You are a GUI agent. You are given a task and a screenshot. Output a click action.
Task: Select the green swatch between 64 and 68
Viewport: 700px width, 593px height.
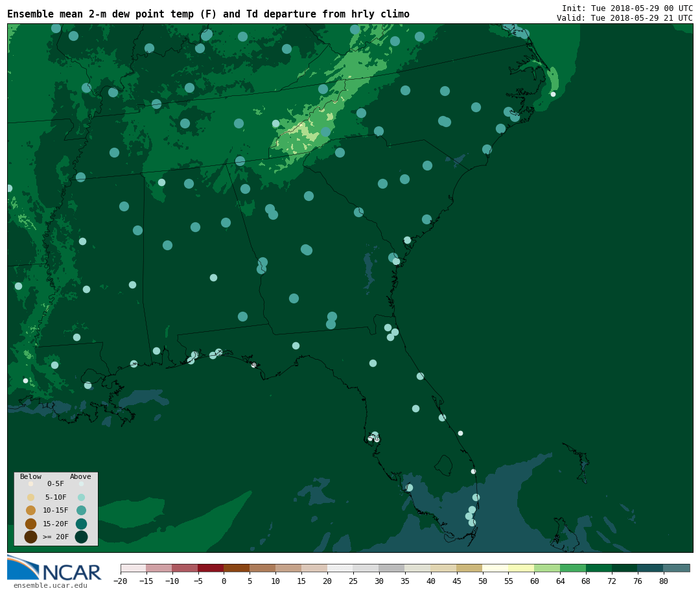tap(573, 568)
